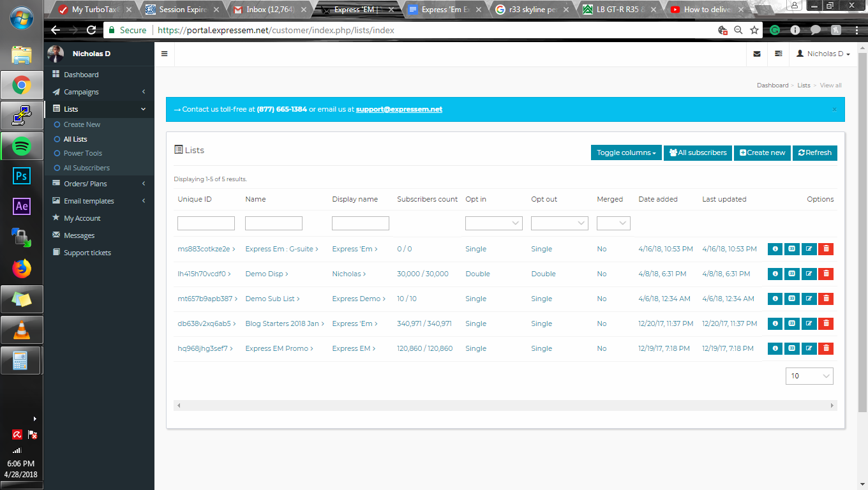
Task: Open the Opt in filter dropdown
Action: pyautogui.click(x=494, y=223)
